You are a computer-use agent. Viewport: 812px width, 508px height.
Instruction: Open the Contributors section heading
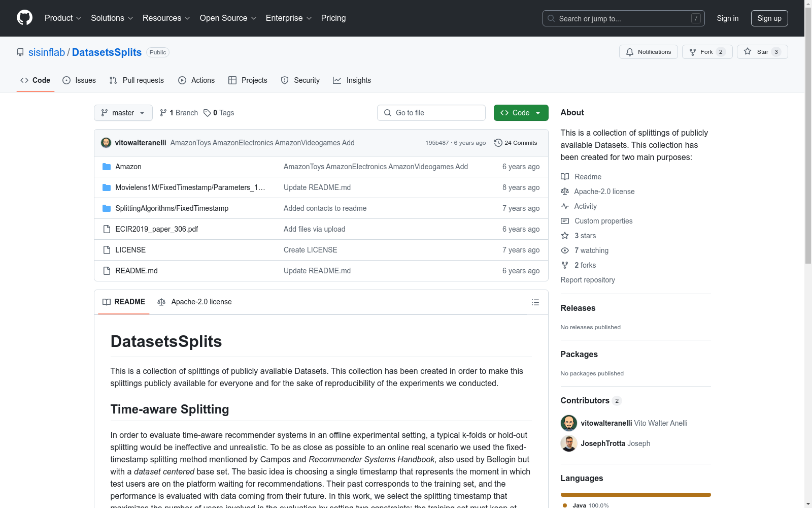(591, 400)
